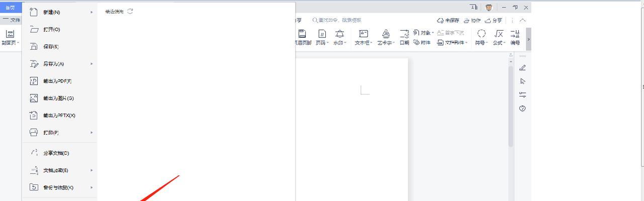
Task: Open 分享文档(D) from file menu
Action: [59, 153]
